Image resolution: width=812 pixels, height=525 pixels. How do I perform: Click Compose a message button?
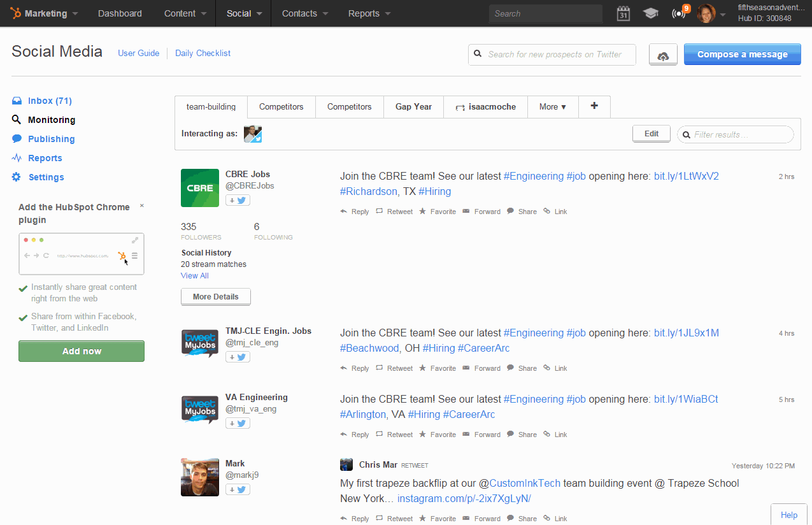[743, 54]
